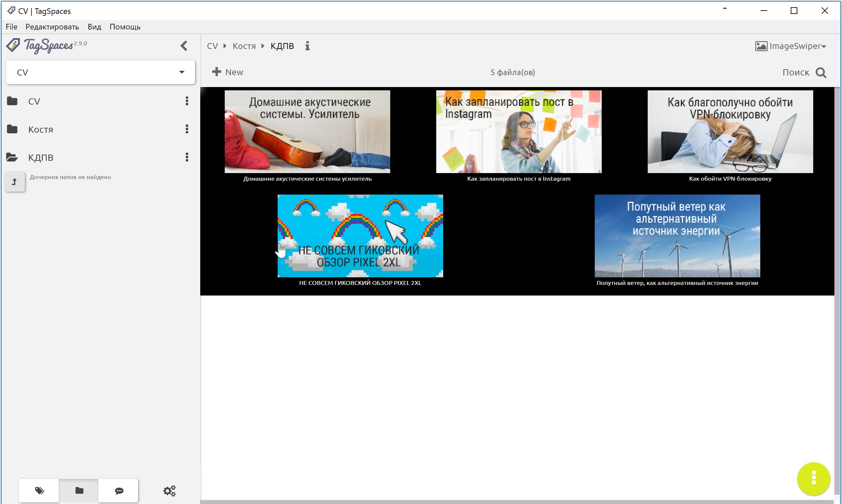Viewport: 842px width, 504px height.
Task: Open the settings gear
Action: pos(169,491)
